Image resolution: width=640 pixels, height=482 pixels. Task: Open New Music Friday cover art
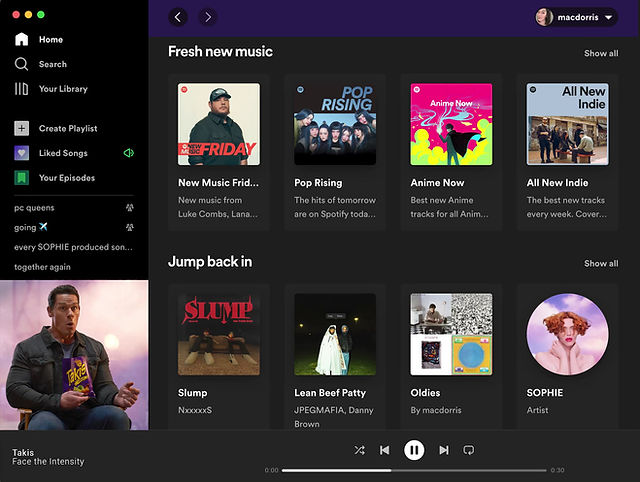[x=219, y=124]
